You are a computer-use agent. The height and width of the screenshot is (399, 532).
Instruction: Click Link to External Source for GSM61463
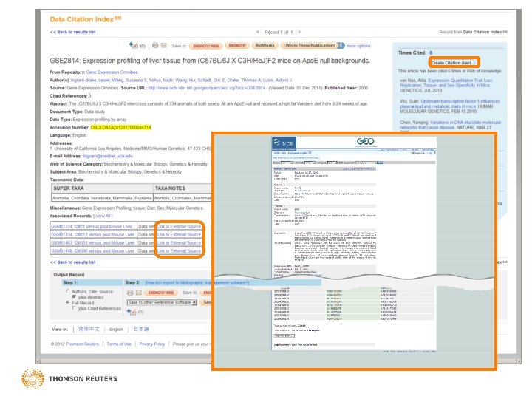(179, 243)
